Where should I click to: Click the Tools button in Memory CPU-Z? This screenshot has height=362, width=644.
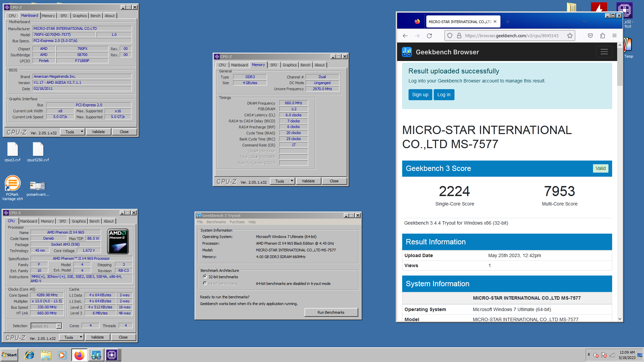[x=280, y=181]
